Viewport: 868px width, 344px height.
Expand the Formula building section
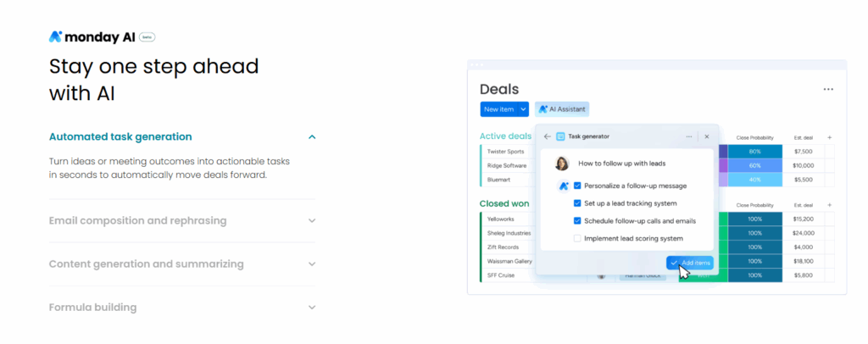pos(312,308)
